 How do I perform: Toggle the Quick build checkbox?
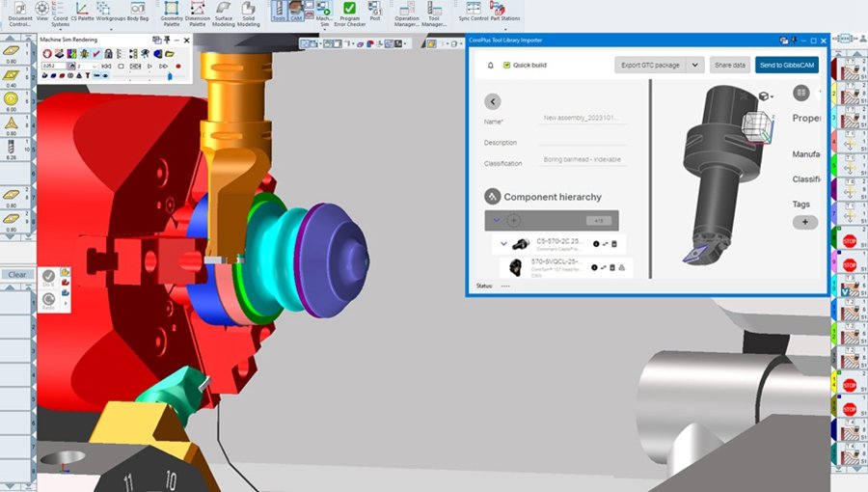point(506,66)
